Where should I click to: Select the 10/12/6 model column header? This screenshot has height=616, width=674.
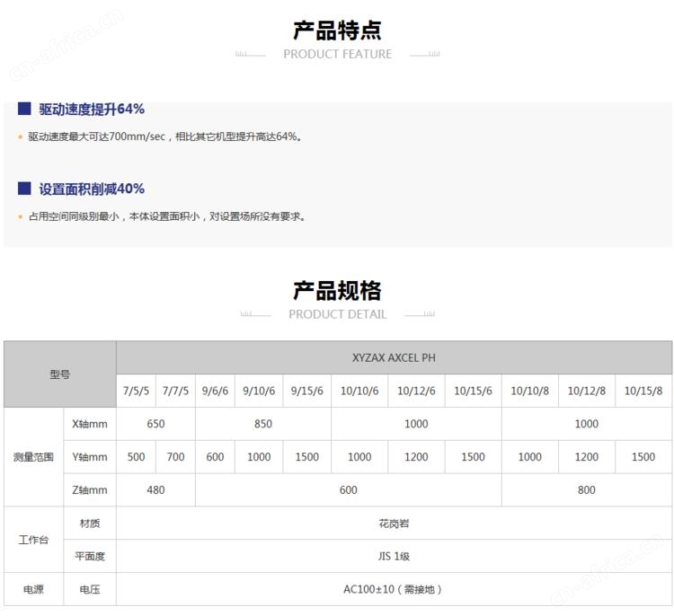(416, 391)
